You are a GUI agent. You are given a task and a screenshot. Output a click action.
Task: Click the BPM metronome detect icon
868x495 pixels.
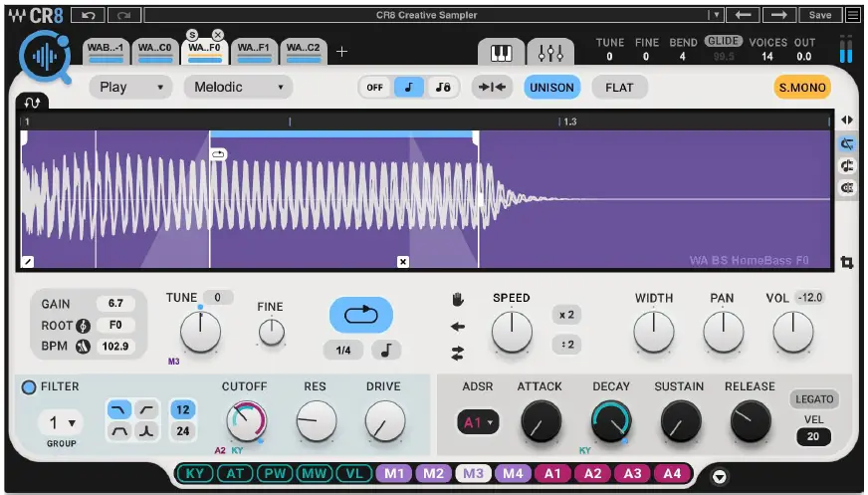[x=83, y=347]
